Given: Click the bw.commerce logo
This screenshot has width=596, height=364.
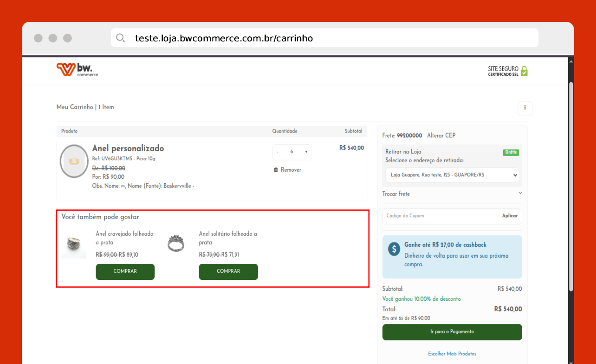Looking at the screenshot, I should coord(77,70).
